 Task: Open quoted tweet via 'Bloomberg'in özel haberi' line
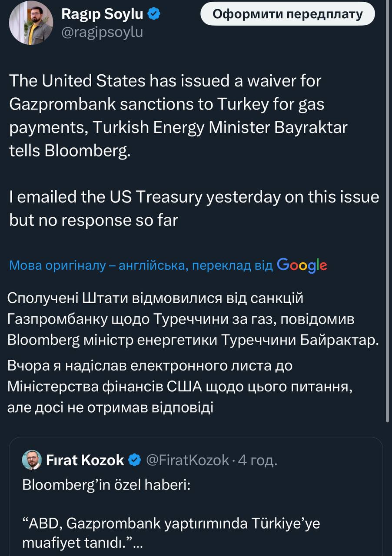tap(106, 484)
